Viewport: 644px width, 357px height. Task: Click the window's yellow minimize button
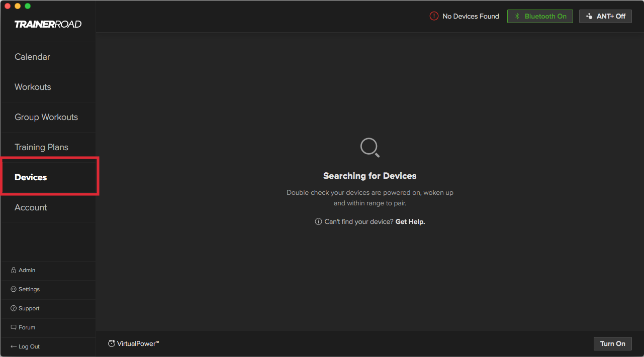18,6
